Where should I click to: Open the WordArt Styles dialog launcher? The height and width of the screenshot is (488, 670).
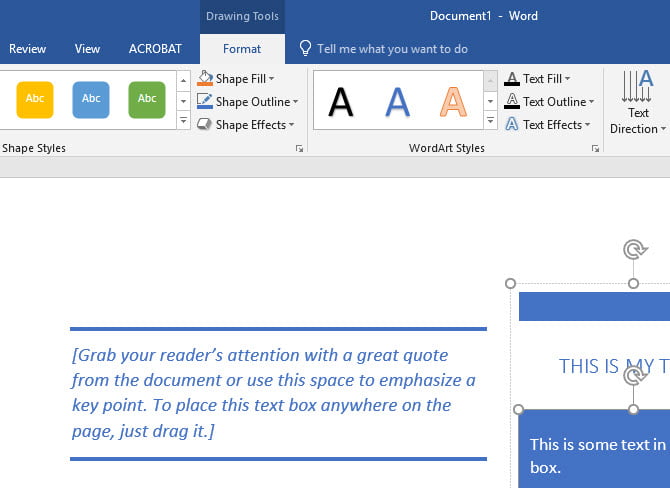click(x=595, y=148)
